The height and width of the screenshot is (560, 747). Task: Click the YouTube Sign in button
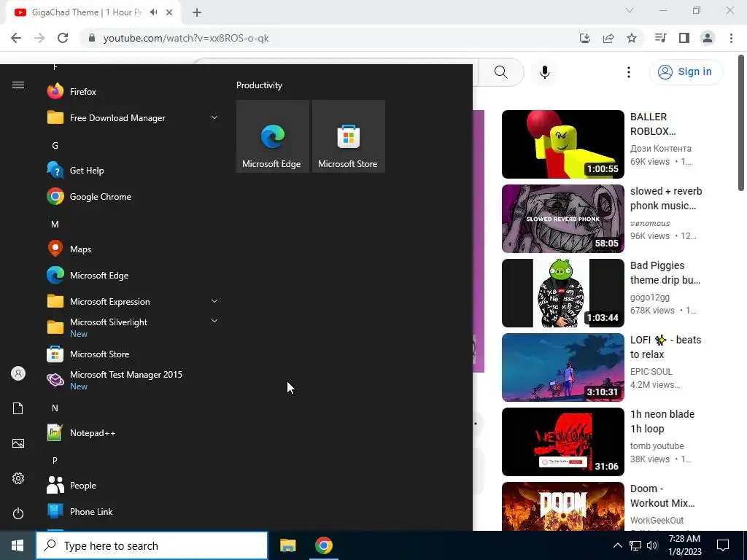click(686, 72)
